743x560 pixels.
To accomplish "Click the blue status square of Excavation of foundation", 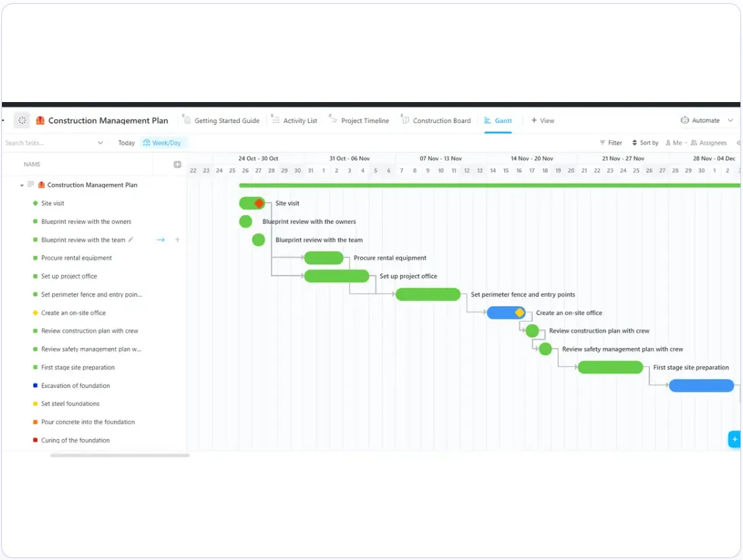I will point(35,385).
